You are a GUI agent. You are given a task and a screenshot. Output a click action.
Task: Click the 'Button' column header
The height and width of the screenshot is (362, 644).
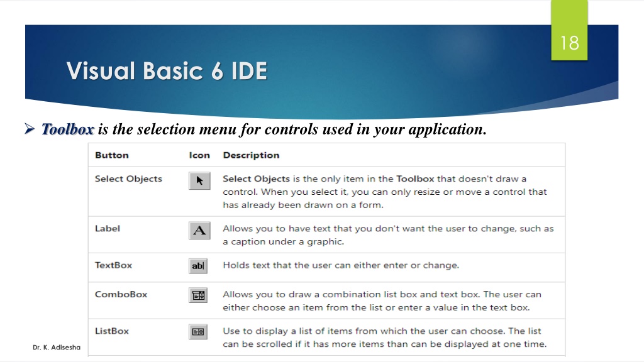(112, 155)
